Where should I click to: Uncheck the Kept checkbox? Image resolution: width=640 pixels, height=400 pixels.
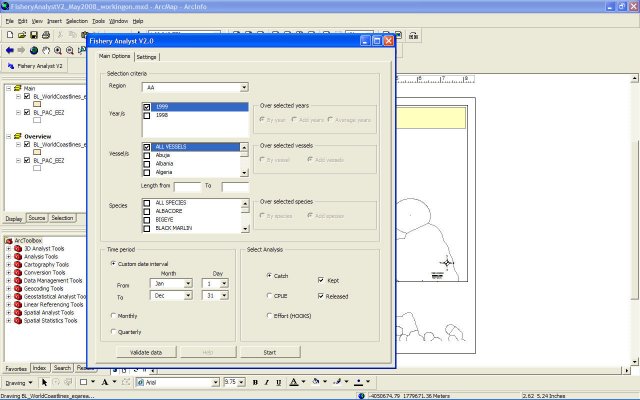[321, 280]
